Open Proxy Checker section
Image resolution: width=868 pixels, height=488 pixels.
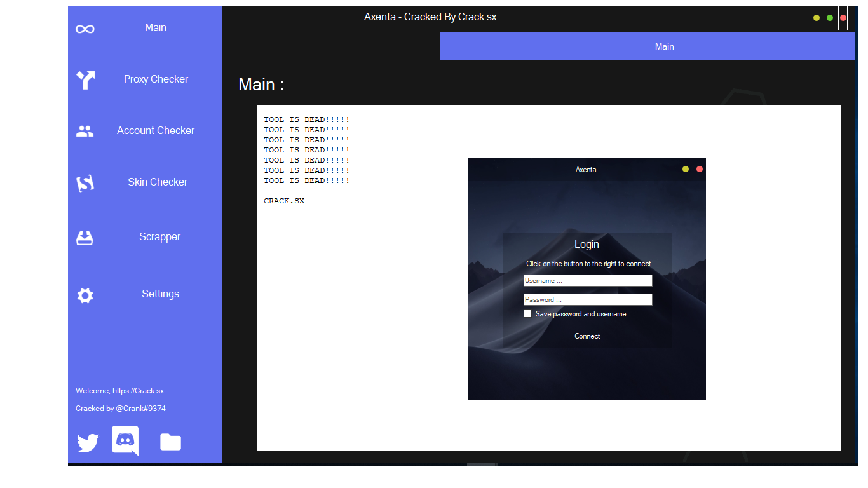156,79
